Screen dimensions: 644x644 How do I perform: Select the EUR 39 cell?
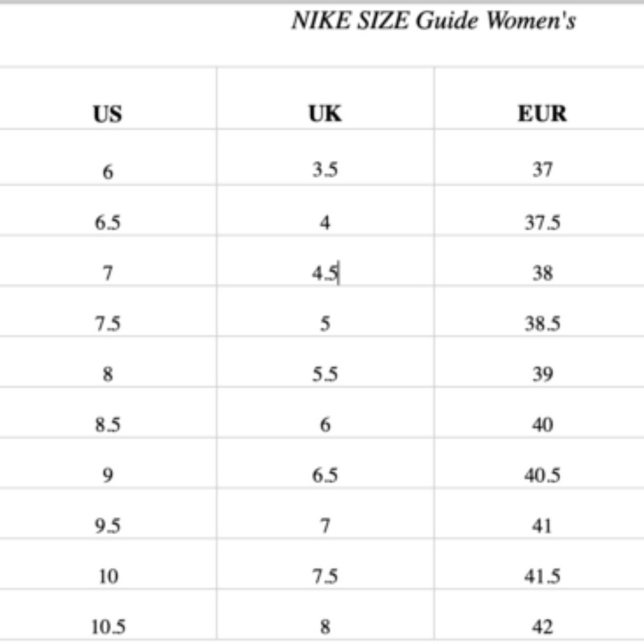pos(542,374)
